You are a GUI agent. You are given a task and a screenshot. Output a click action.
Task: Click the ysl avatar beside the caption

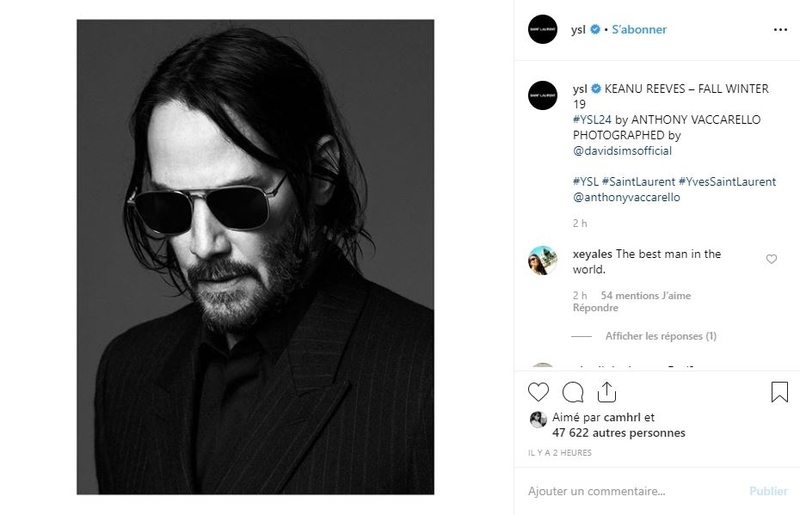click(542, 95)
